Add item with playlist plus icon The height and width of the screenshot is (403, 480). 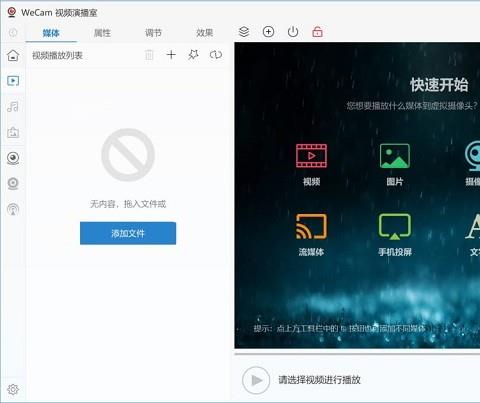click(171, 55)
